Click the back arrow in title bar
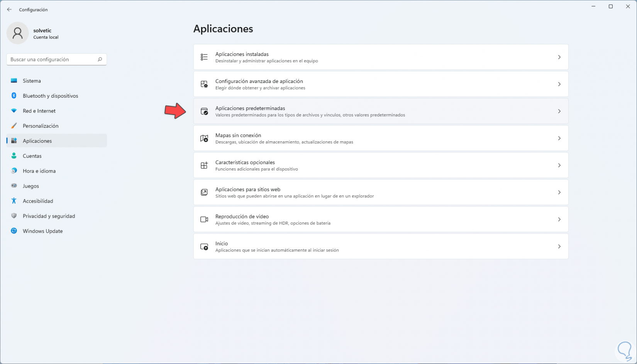This screenshot has width=637, height=364. click(9, 10)
